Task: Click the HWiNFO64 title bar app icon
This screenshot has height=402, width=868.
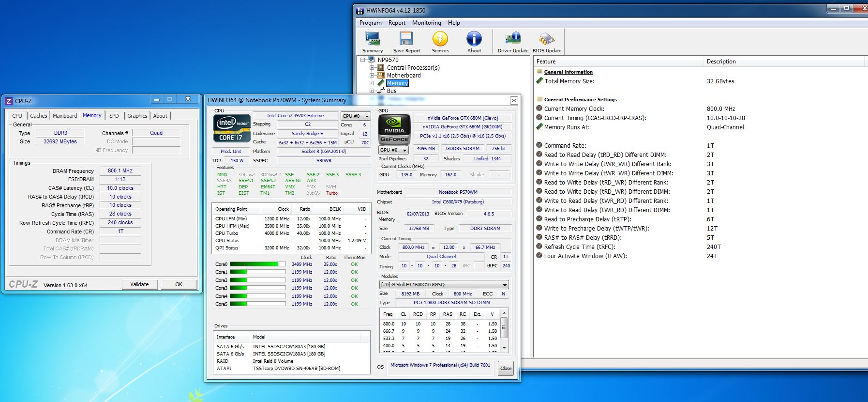Action: click(x=359, y=10)
